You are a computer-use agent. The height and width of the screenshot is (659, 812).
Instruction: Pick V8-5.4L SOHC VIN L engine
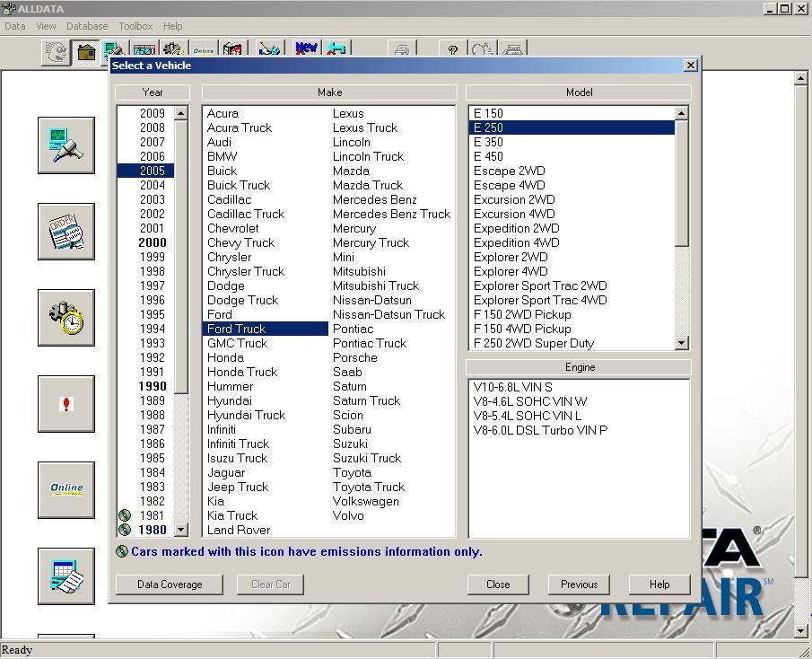click(528, 416)
